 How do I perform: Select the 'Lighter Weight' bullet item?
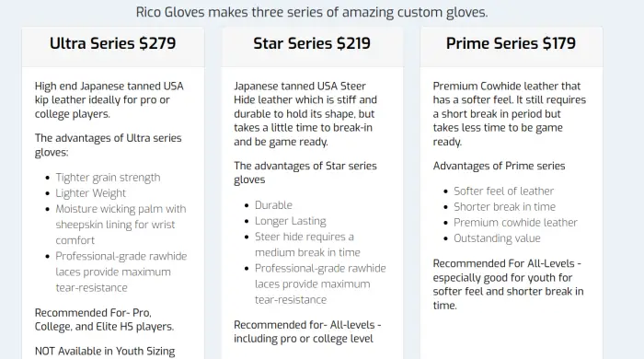click(91, 193)
